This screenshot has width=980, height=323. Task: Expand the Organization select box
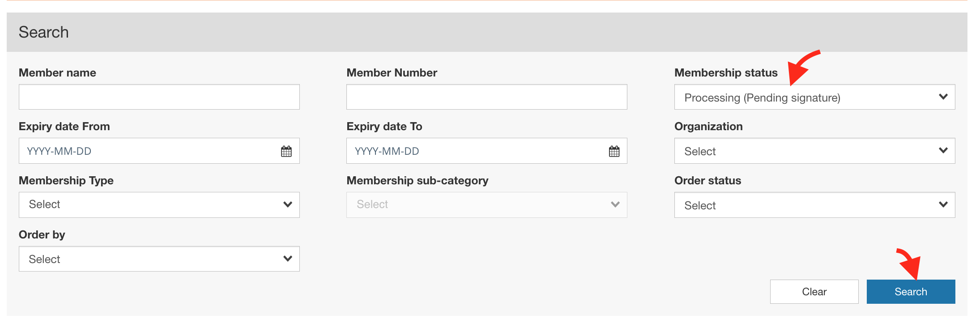tap(814, 151)
